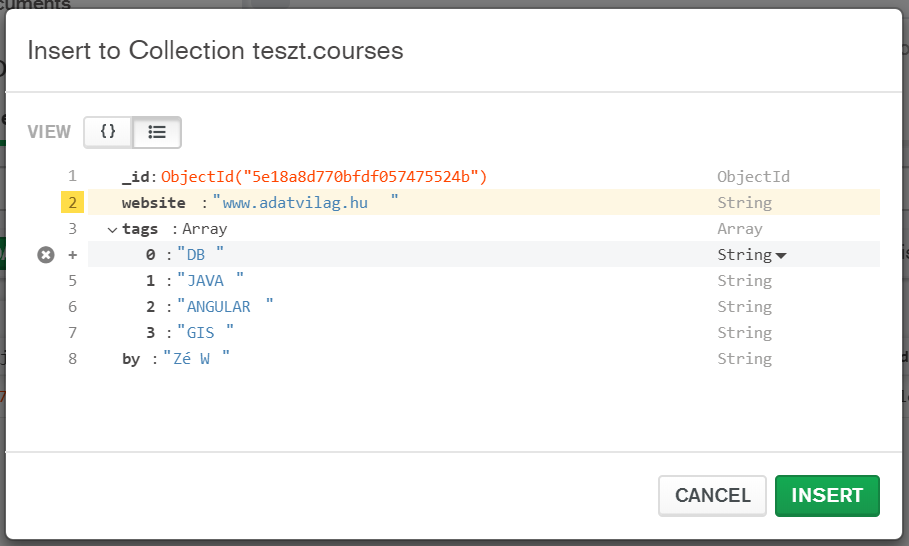Remove the tags 0 field via X icon
909x546 pixels.
pos(45,255)
